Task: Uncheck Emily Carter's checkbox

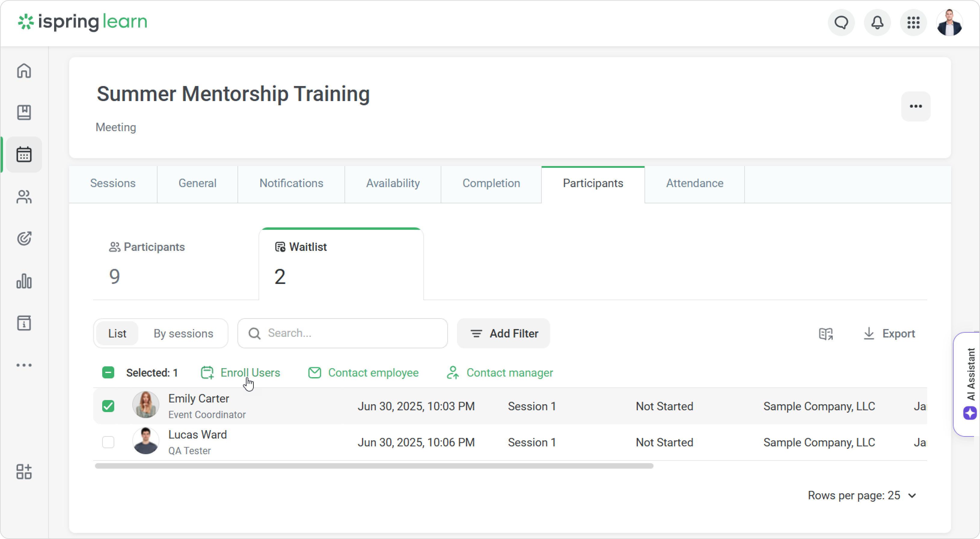Action: coord(109,406)
